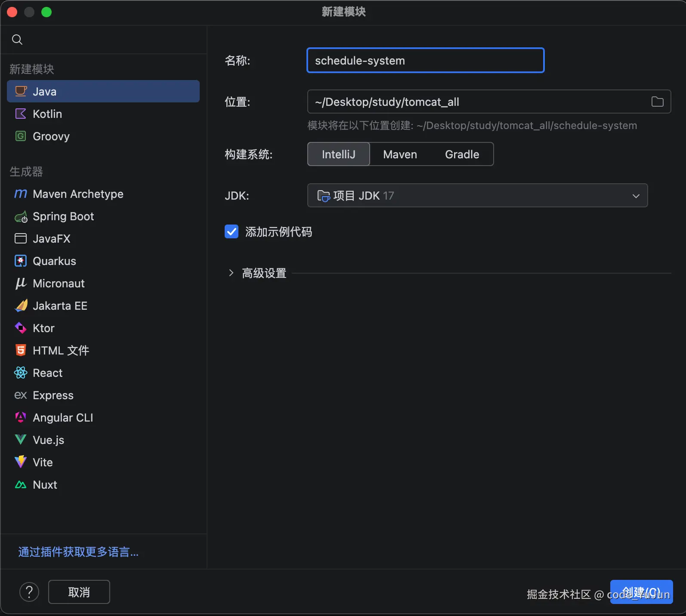
Task: Focus the 名称 input field
Action: [x=425, y=60]
